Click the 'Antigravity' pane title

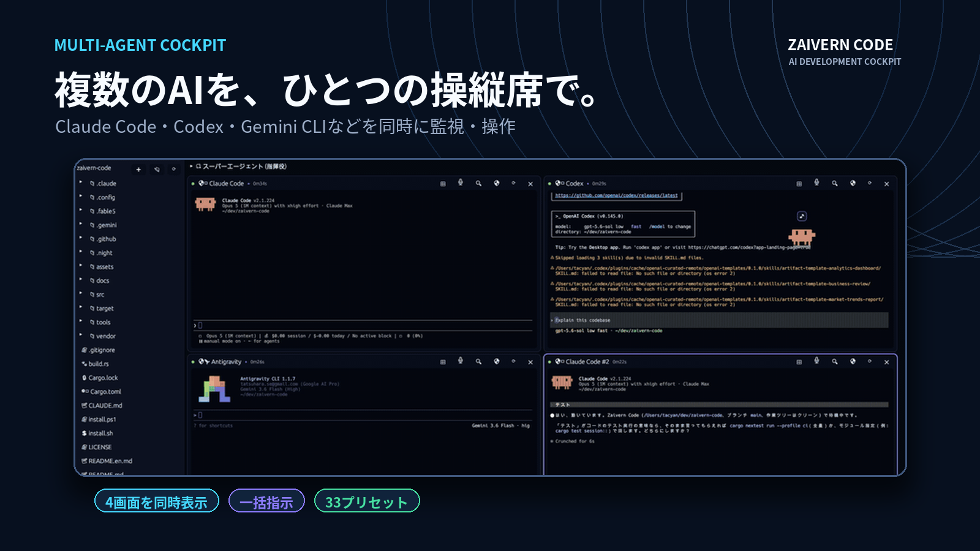tap(226, 362)
